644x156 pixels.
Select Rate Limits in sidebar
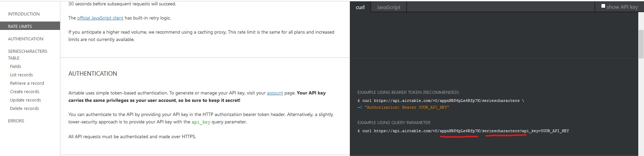click(20, 26)
